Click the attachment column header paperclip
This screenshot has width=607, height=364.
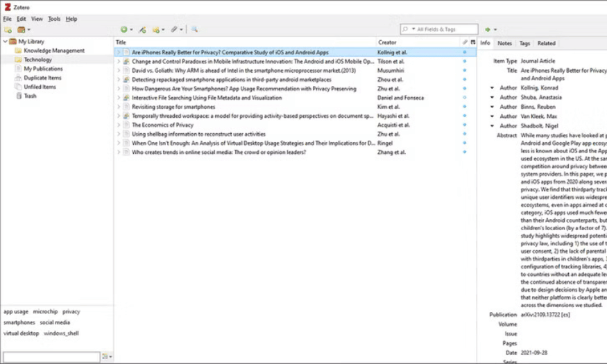[x=465, y=42]
